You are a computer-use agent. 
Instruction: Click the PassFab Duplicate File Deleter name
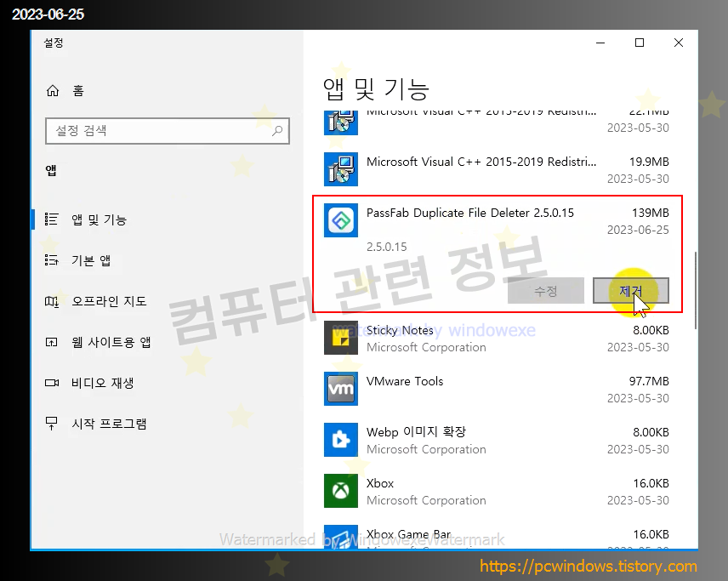click(x=469, y=213)
